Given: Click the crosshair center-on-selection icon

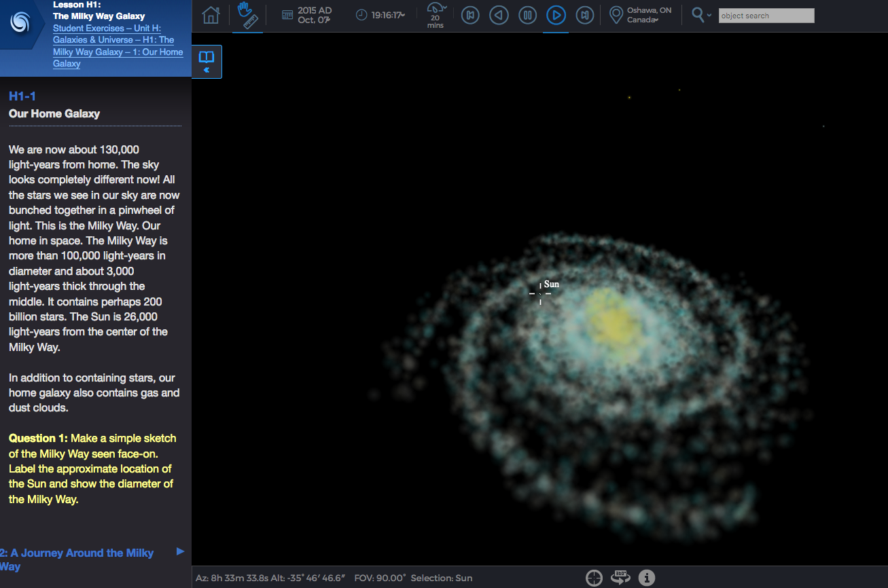Looking at the screenshot, I should click(594, 578).
